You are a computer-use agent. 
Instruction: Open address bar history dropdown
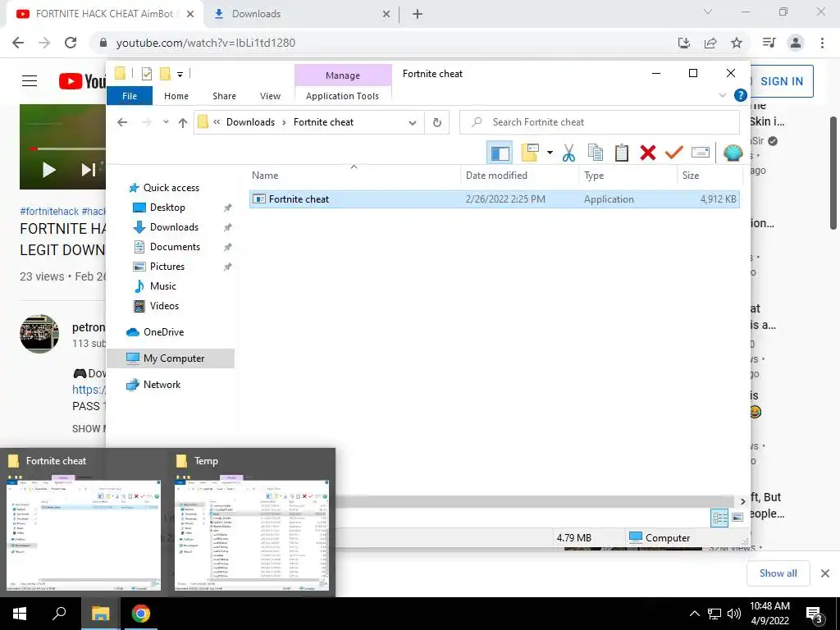pyautogui.click(x=412, y=123)
